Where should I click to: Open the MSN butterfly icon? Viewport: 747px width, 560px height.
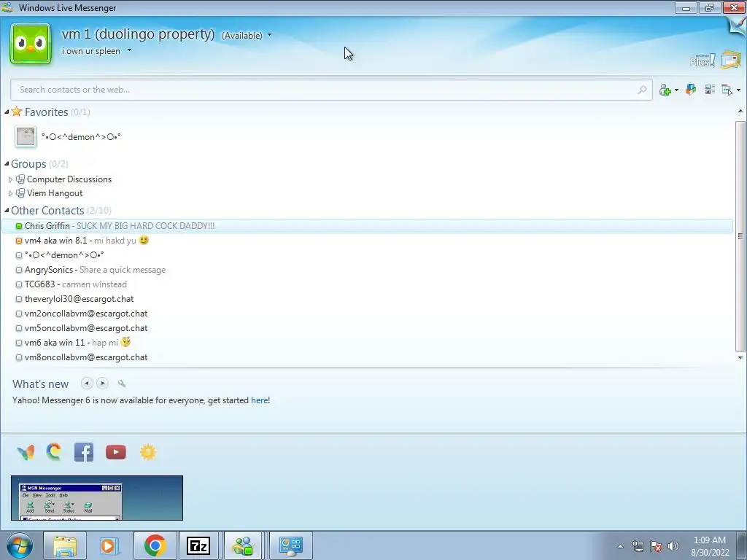tap(26, 452)
